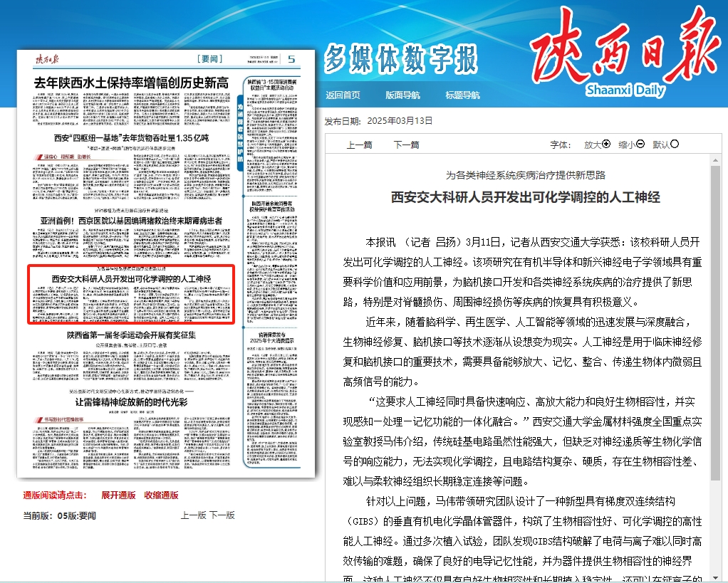Go to next page 下一版

pyautogui.click(x=222, y=515)
